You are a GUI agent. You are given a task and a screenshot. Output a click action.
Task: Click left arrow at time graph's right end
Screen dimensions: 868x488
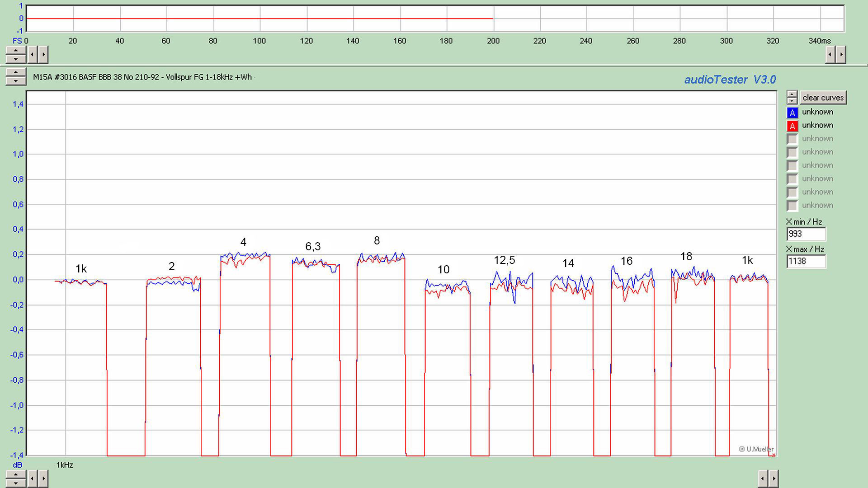click(x=830, y=55)
